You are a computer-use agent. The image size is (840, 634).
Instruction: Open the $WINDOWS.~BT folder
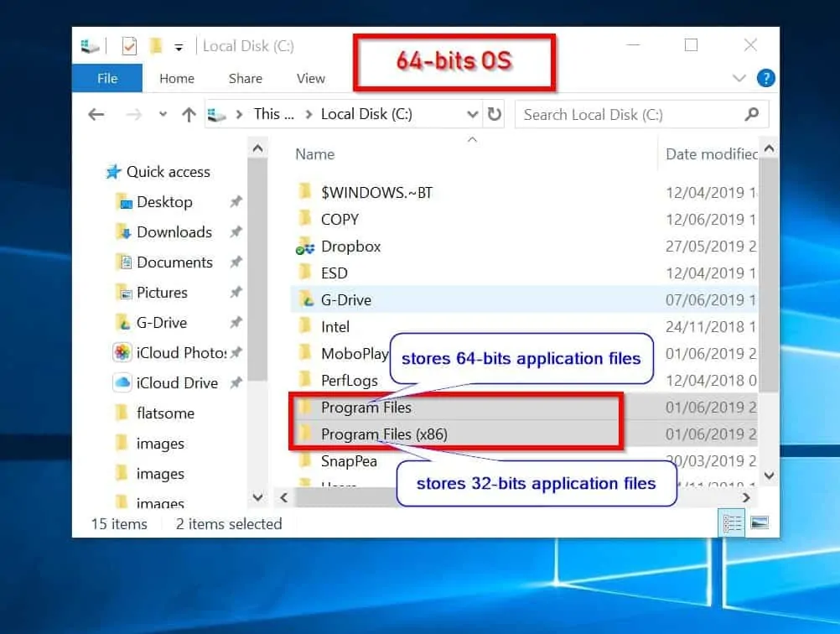click(377, 191)
